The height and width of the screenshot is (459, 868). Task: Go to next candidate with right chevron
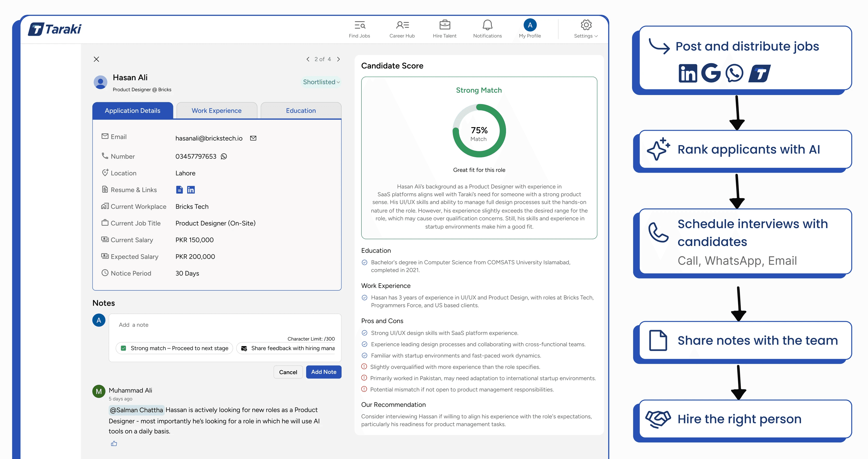(x=338, y=59)
